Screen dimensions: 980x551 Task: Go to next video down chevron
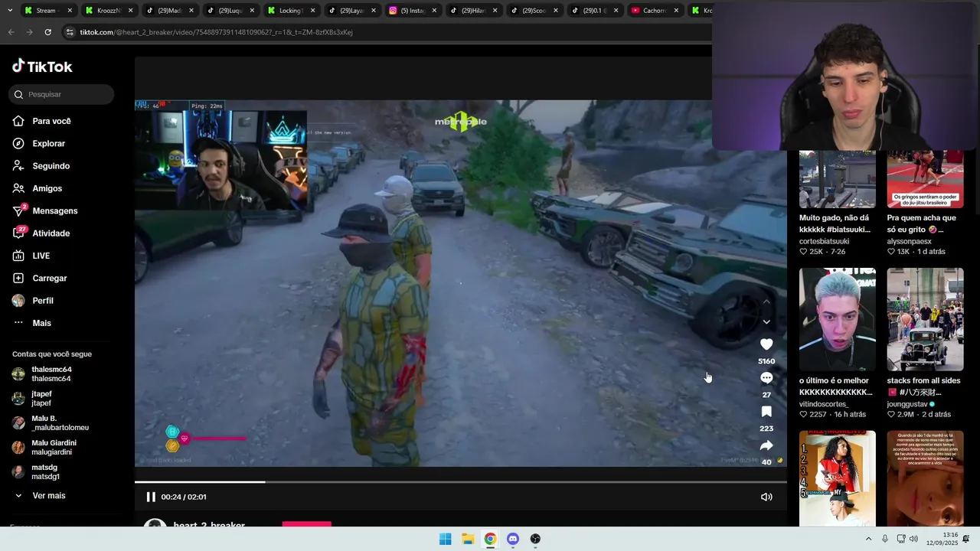[766, 322]
